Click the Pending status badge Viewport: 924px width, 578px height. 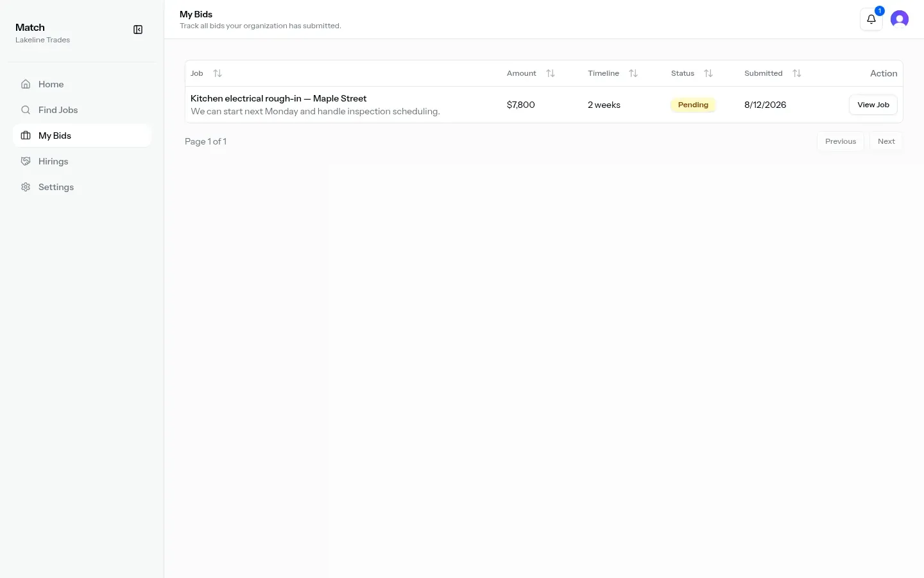[693, 105]
